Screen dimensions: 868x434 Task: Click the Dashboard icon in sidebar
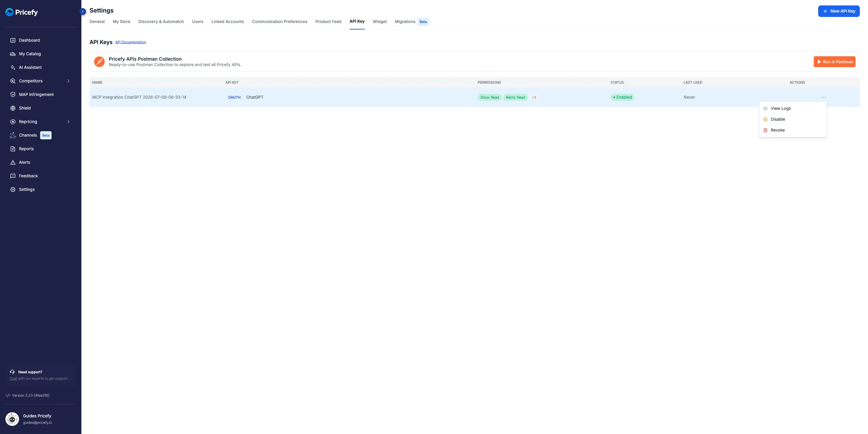(13, 40)
